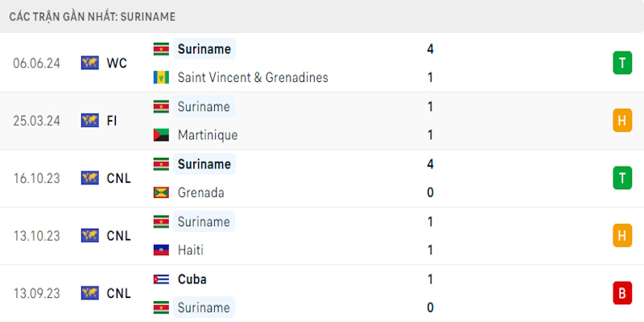Click the Haiti flag icon
Screen dimensions: 644x322
coord(161,250)
